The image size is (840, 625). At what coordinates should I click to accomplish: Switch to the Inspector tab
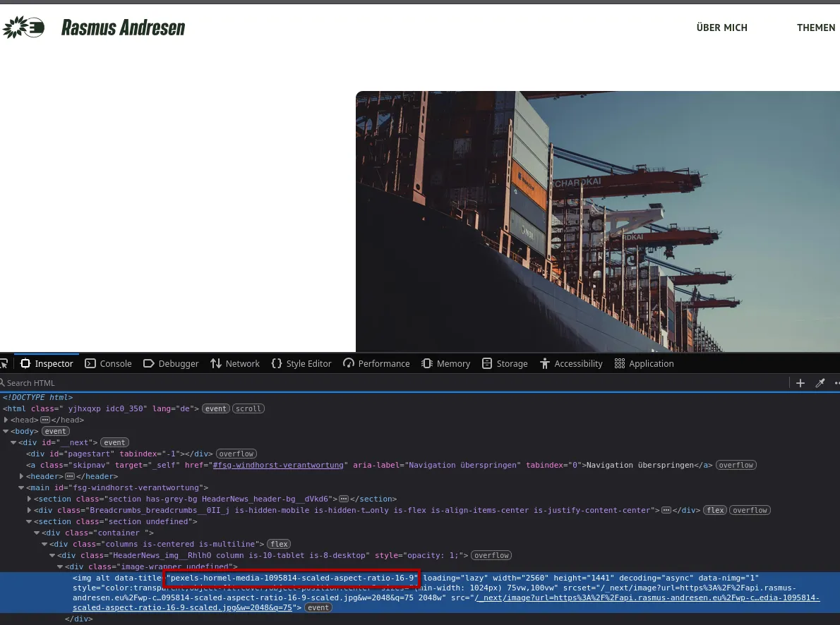click(47, 364)
